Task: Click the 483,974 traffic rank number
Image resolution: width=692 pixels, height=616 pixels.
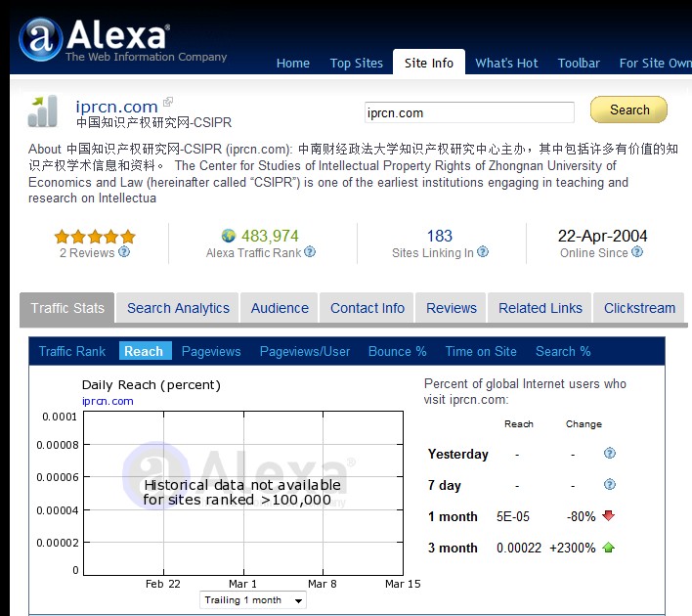Action: 270,236
